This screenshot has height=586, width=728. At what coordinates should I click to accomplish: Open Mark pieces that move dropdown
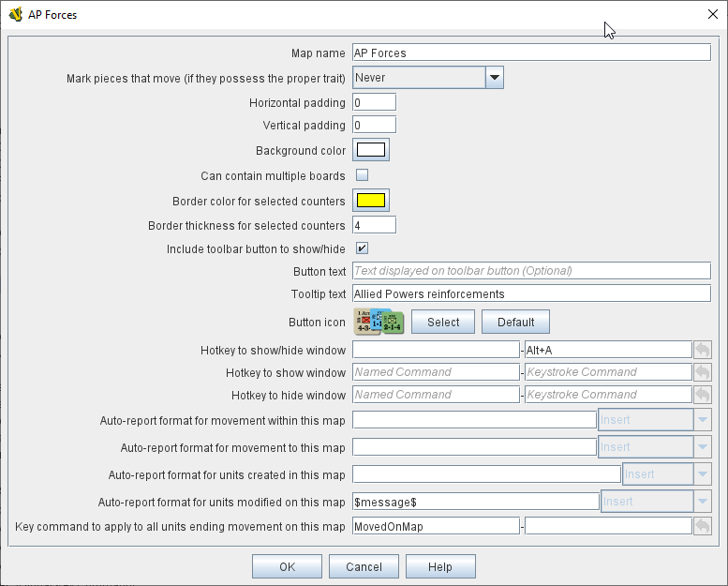click(x=495, y=78)
